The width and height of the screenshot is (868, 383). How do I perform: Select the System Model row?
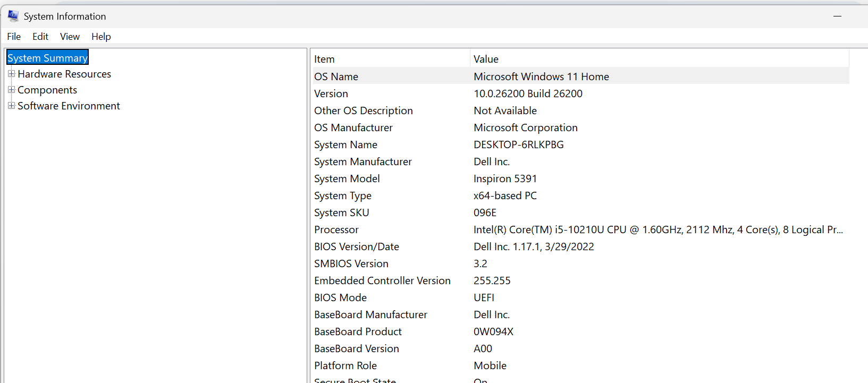580,178
